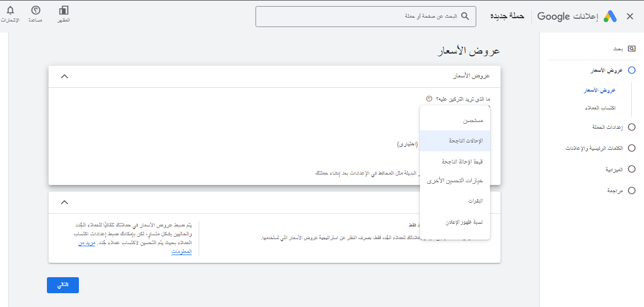The image size is (644, 307).
Task: Go to الميزانية step
Action: coord(614,169)
